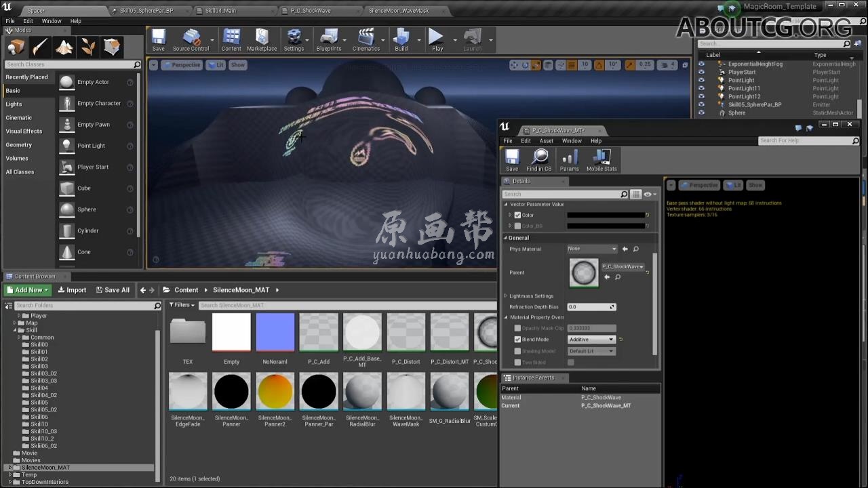Toggle Shading Model override checkbox
This screenshot has width=868, height=488.
pos(517,351)
